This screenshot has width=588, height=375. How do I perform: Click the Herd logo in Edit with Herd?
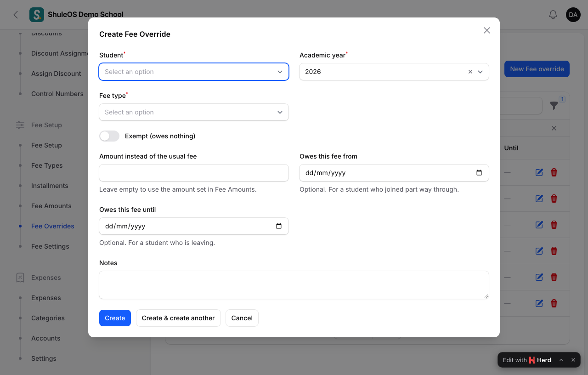(532, 360)
